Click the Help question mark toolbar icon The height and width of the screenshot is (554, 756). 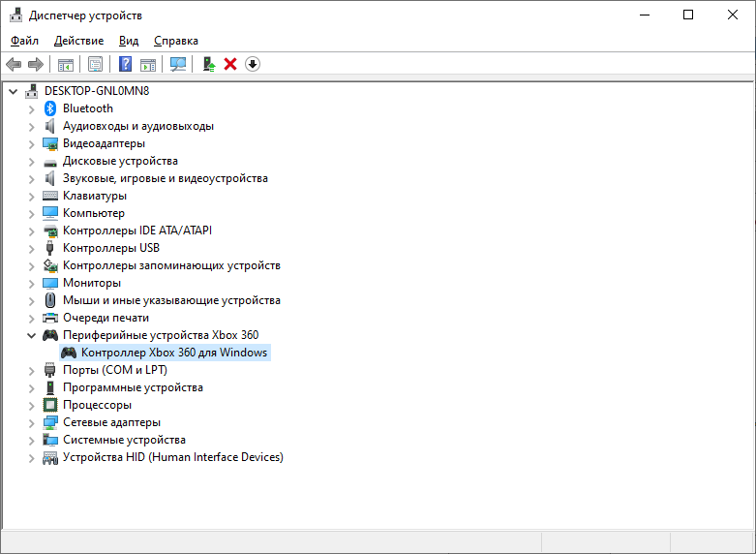point(125,64)
